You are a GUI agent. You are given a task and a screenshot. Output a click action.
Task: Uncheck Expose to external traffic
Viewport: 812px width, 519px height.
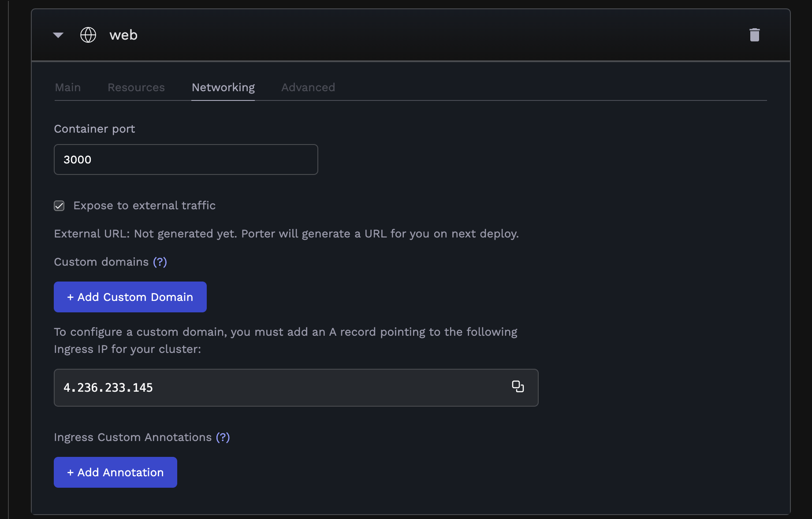click(x=59, y=206)
